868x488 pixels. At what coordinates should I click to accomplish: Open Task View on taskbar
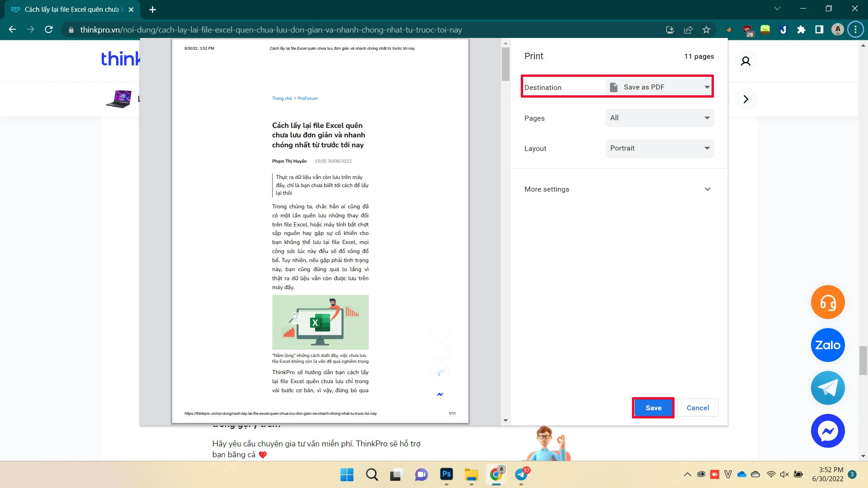click(396, 474)
